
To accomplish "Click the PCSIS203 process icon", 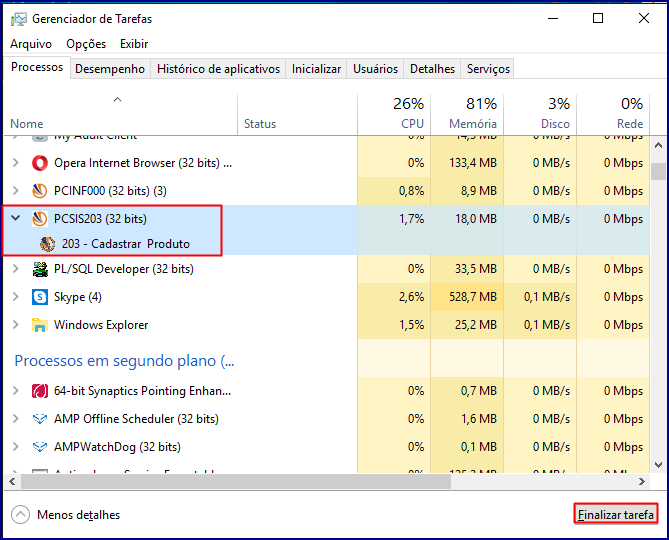I will pos(40,219).
